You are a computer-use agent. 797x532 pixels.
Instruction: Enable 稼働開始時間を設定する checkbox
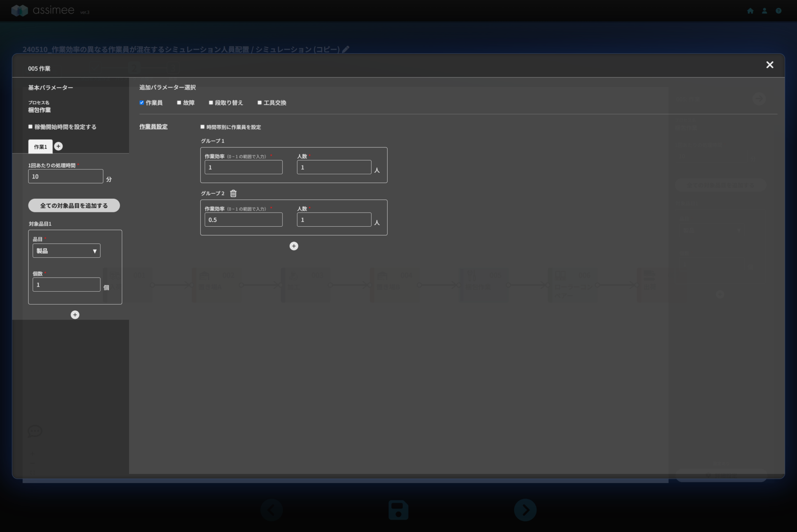[30, 127]
